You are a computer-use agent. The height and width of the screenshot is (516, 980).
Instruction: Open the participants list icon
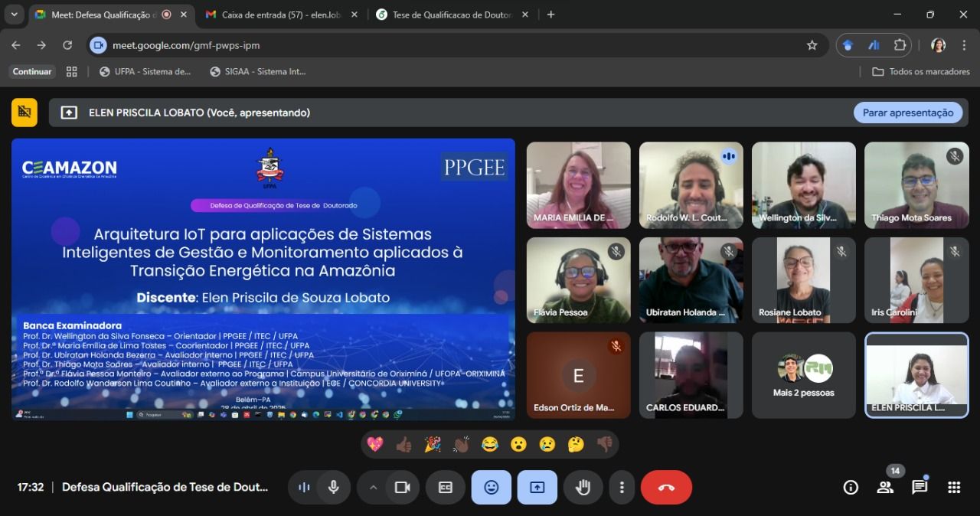tap(885, 488)
